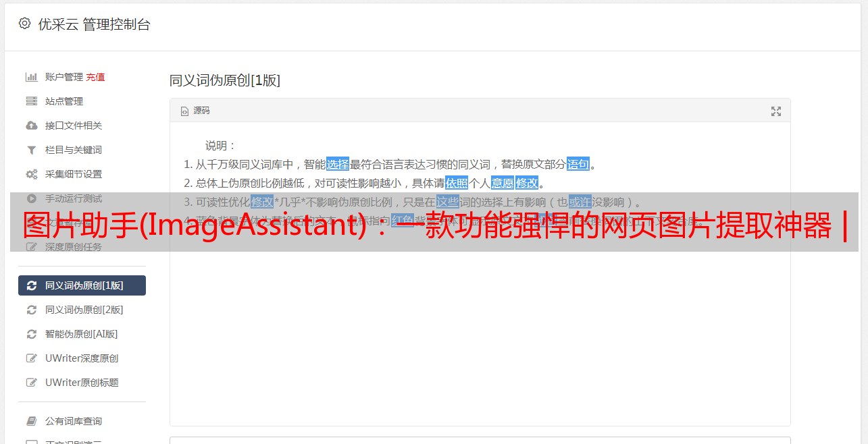Open UWriter原创标题 from the sidebar
This screenshot has width=868, height=444.
pos(82,383)
